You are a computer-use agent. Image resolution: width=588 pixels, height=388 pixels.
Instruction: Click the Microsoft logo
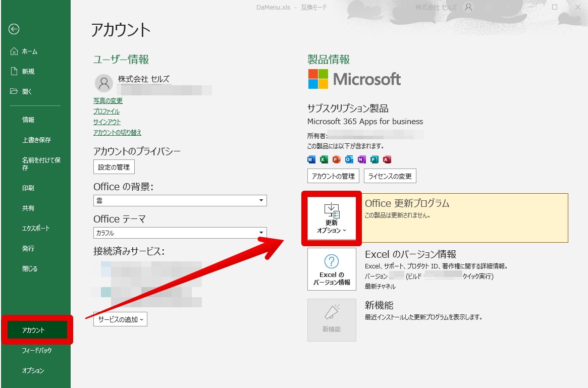coord(354,79)
